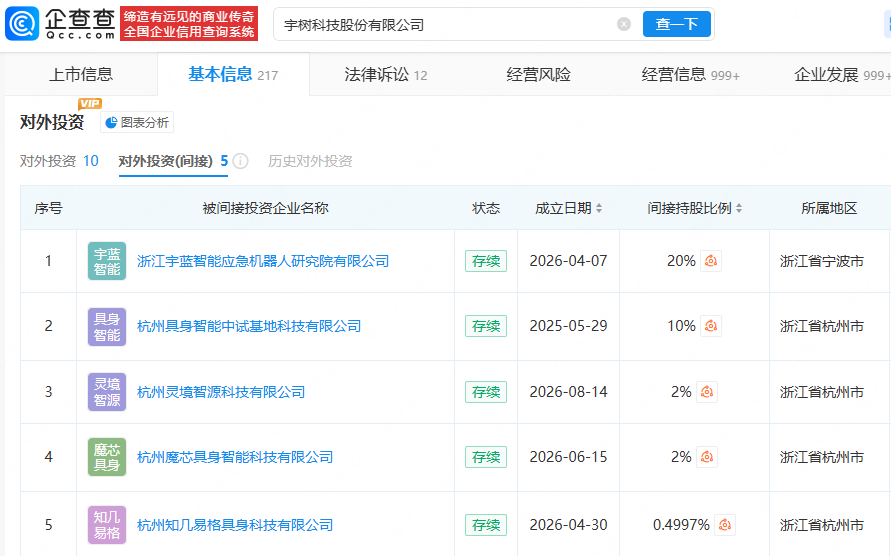Image resolution: width=891 pixels, height=556 pixels.
Task: Switch to the 基本信息 tab
Action: click(233, 74)
